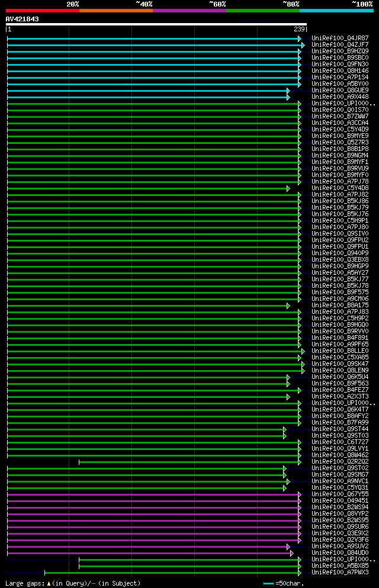Select hit UniRef100_B4F891
Image resolution: width=379 pixels, height=588 pixels.
pos(340,338)
